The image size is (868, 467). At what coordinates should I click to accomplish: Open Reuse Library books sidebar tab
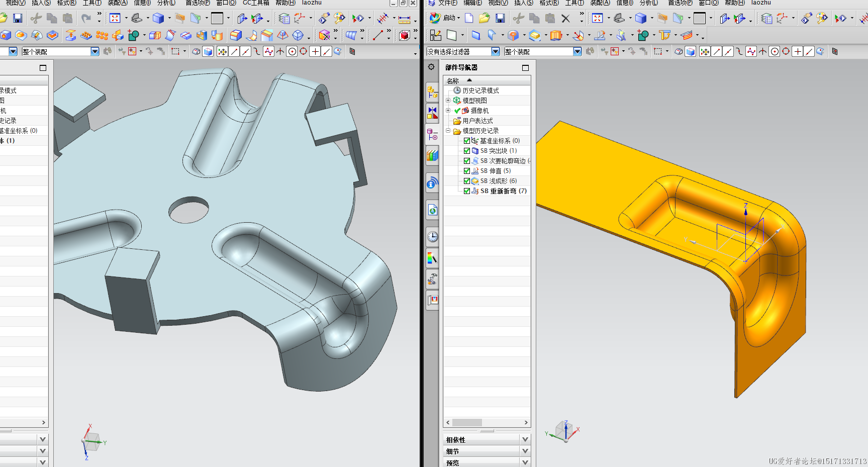tap(432, 155)
